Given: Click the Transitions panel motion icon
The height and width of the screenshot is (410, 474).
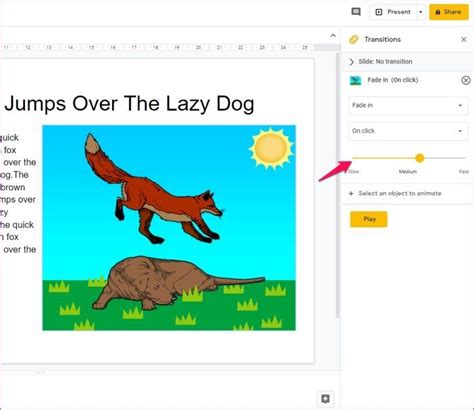Looking at the screenshot, I should point(354,39).
